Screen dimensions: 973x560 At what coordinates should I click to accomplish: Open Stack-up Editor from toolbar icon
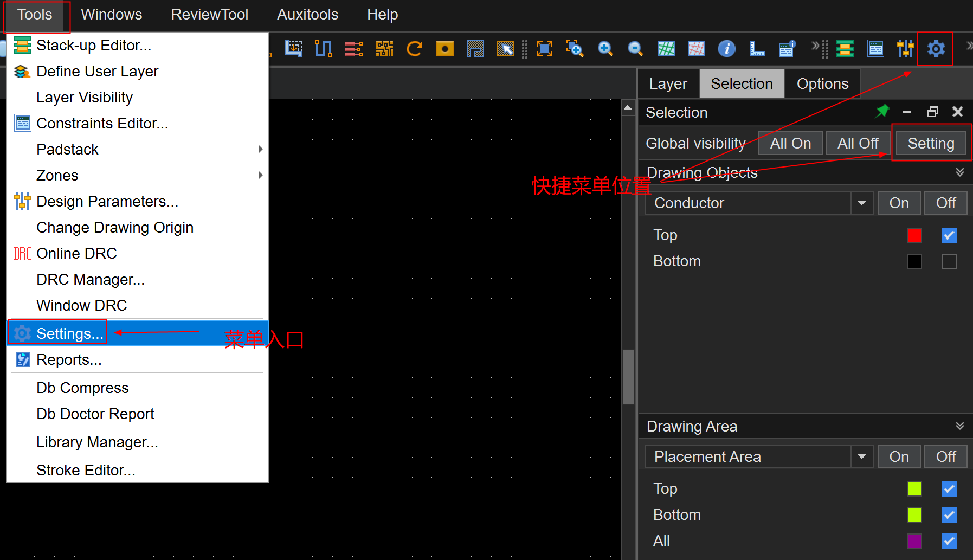coord(845,49)
